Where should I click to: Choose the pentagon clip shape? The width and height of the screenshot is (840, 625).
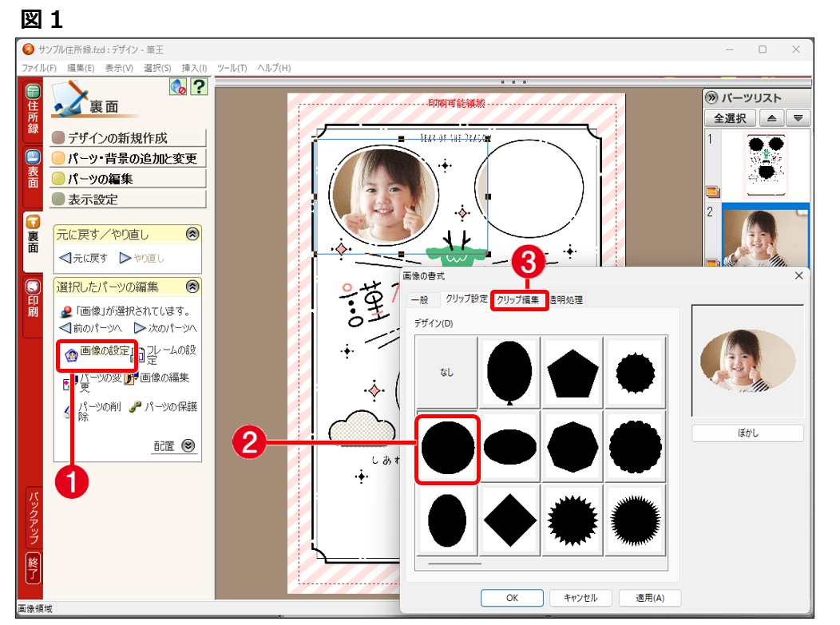coord(573,373)
